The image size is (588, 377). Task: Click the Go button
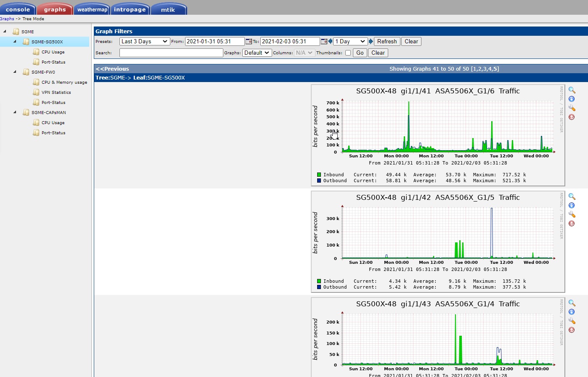tap(360, 53)
